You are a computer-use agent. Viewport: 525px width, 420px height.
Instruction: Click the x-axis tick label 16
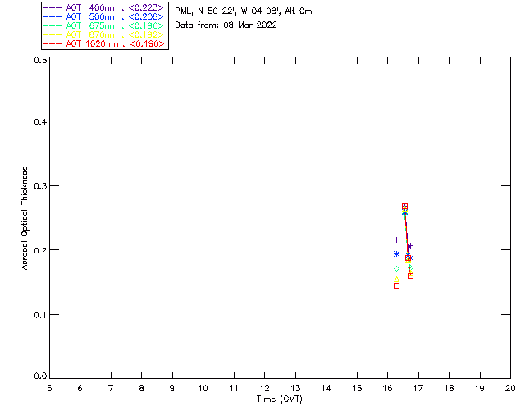(x=388, y=388)
